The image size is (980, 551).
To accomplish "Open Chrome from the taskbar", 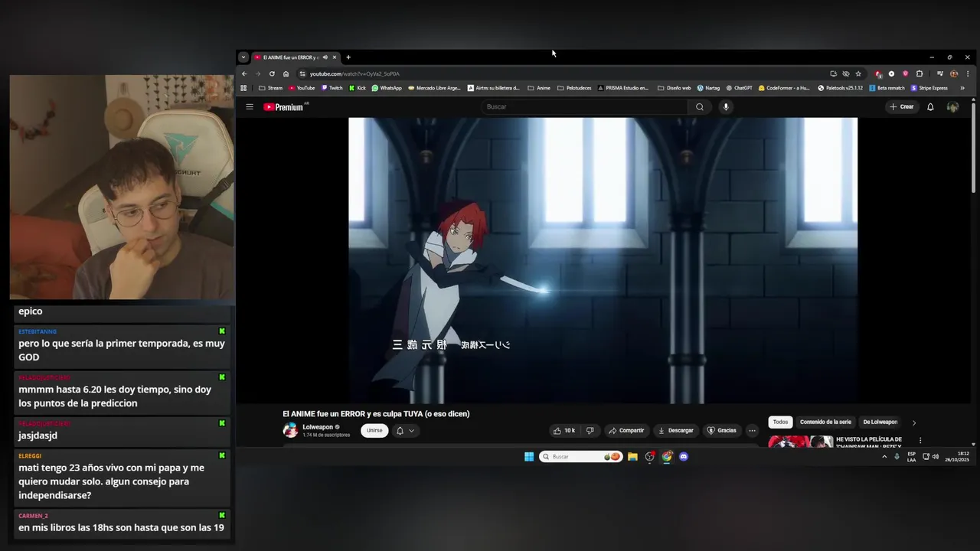I will 667,457.
